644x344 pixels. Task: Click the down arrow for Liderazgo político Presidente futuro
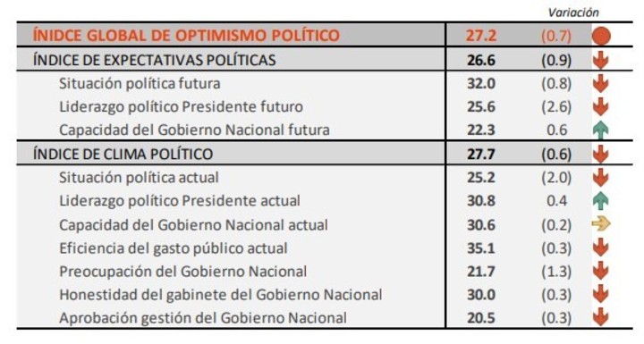click(600, 106)
